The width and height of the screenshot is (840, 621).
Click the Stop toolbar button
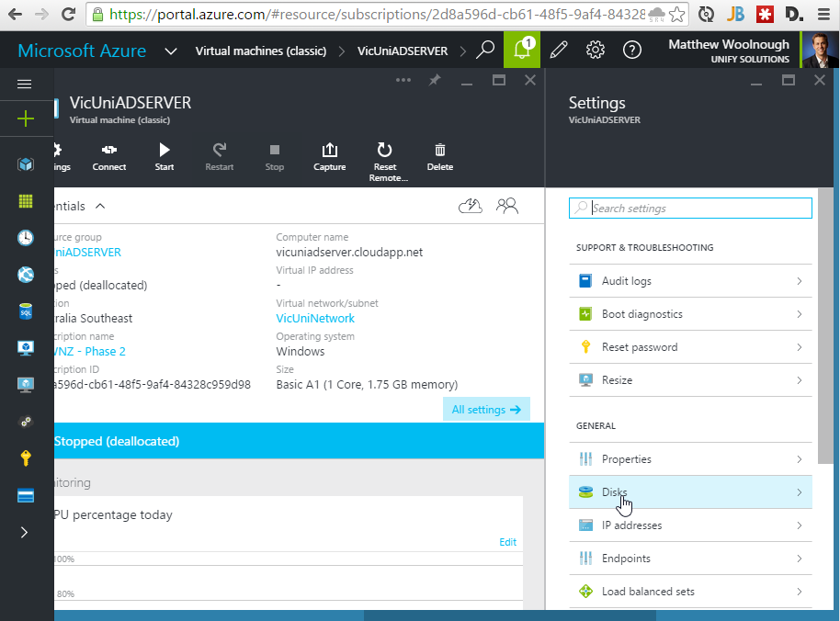(274, 157)
